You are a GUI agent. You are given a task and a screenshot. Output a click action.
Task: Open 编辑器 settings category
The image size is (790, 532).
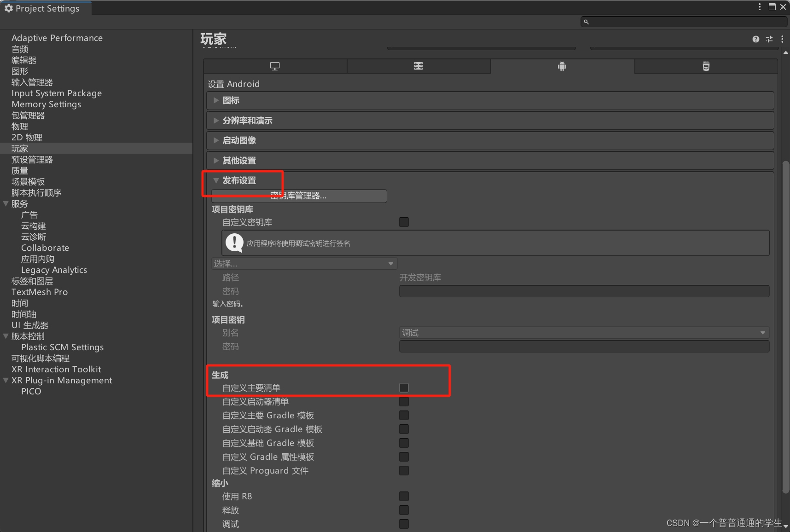tap(24, 60)
